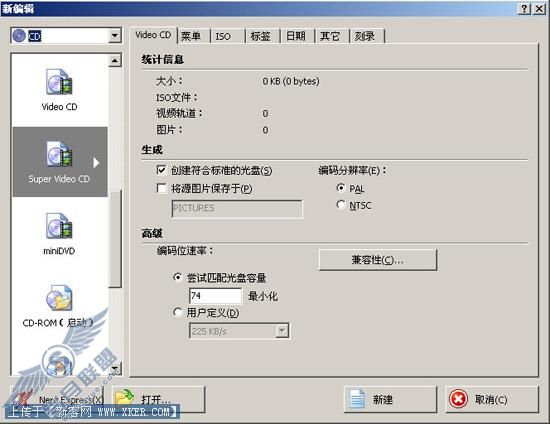Pick the CD-ROM (启动) boot disc icon

click(x=59, y=298)
